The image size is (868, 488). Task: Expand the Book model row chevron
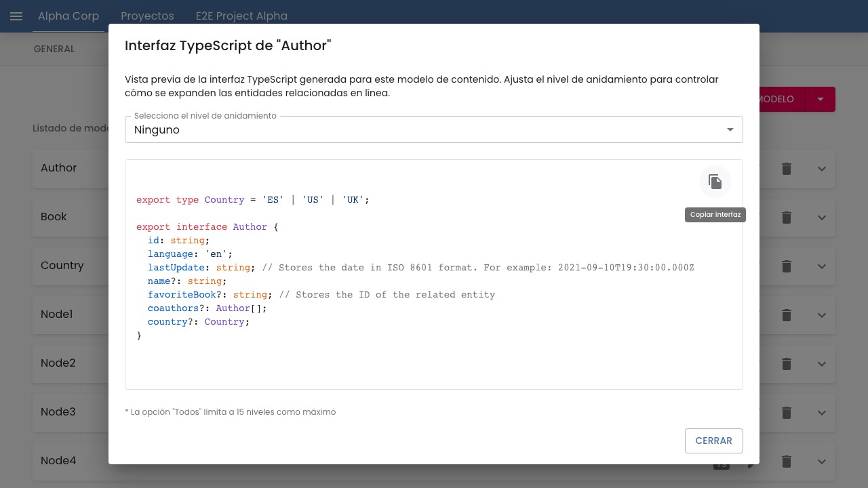click(822, 218)
